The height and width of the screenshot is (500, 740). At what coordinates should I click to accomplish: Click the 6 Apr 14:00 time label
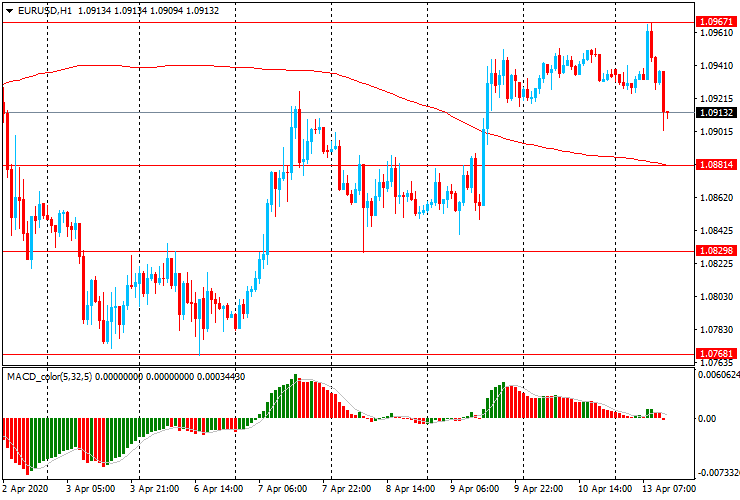tap(218, 490)
